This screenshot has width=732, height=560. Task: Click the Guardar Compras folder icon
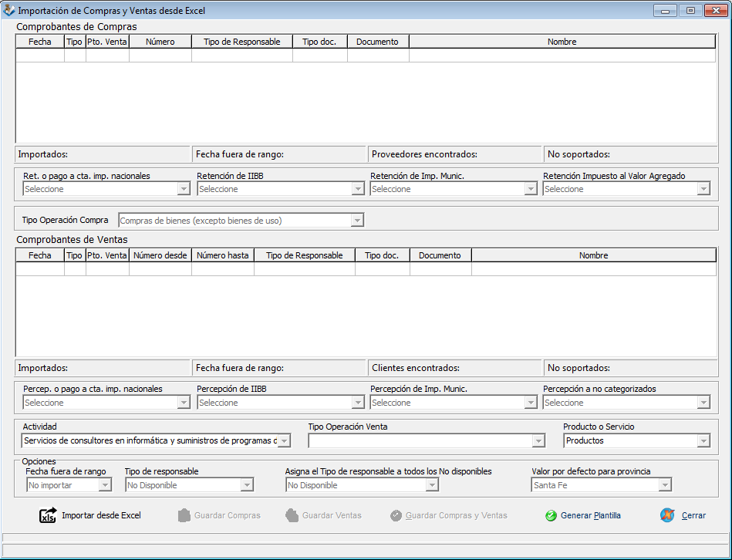coord(184,515)
